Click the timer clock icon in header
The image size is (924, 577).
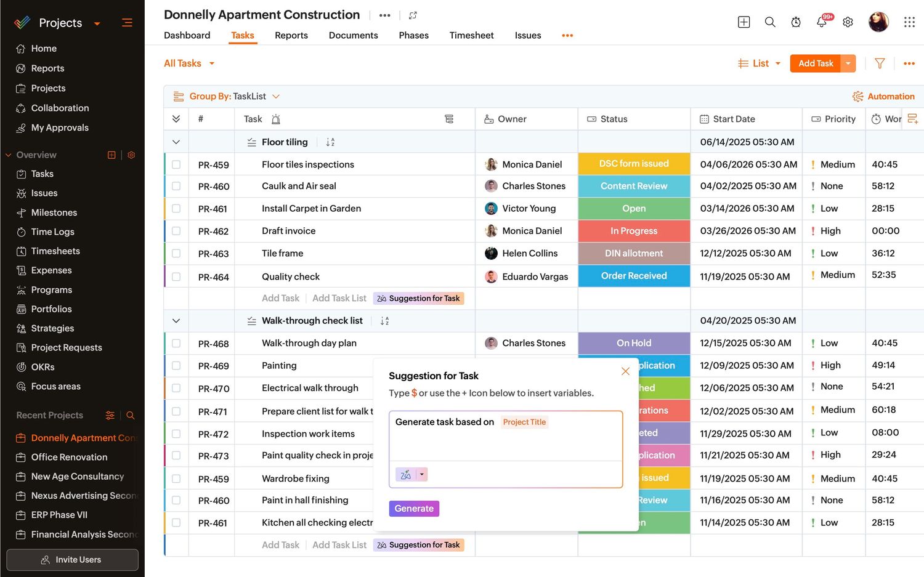coord(796,22)
